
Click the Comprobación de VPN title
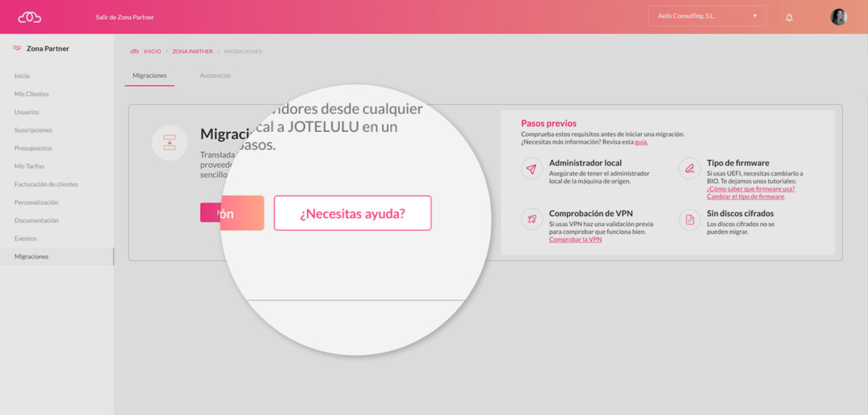click(x=591, y=214)
